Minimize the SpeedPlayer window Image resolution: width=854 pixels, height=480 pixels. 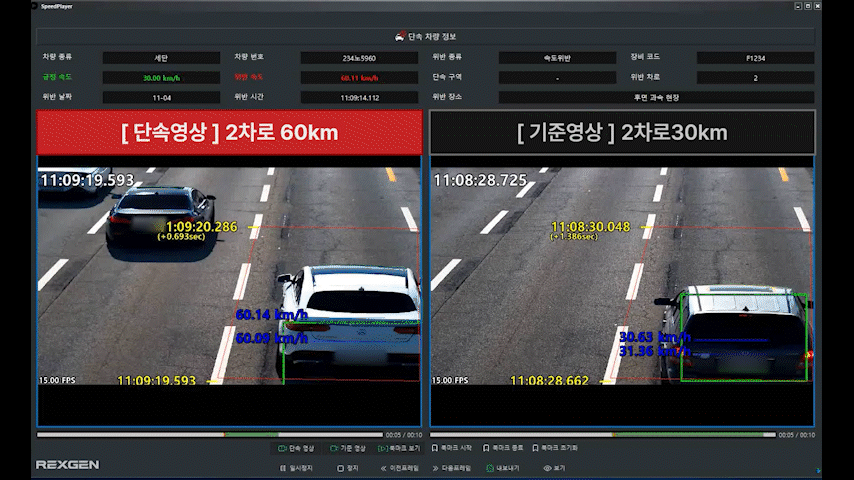click(x=798, y=6)
